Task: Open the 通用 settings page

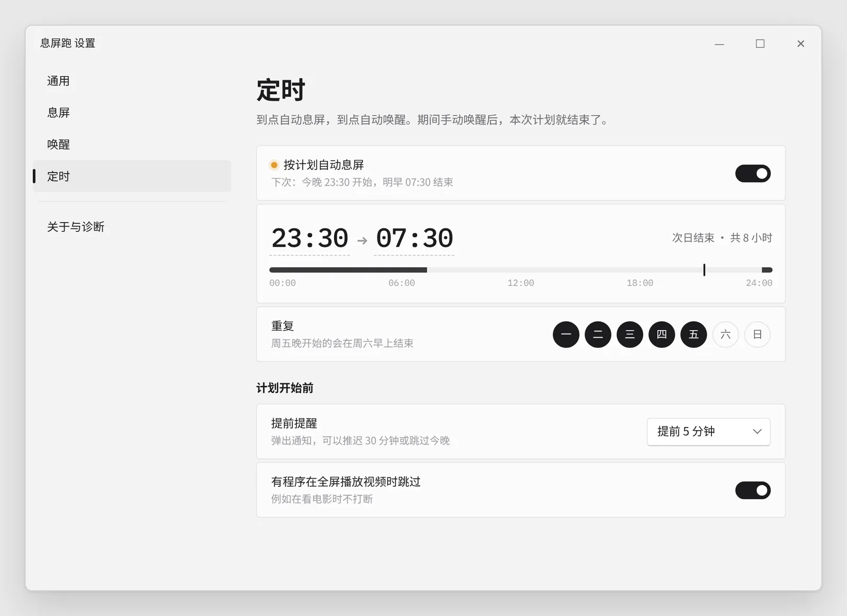Action: [132, 81]
